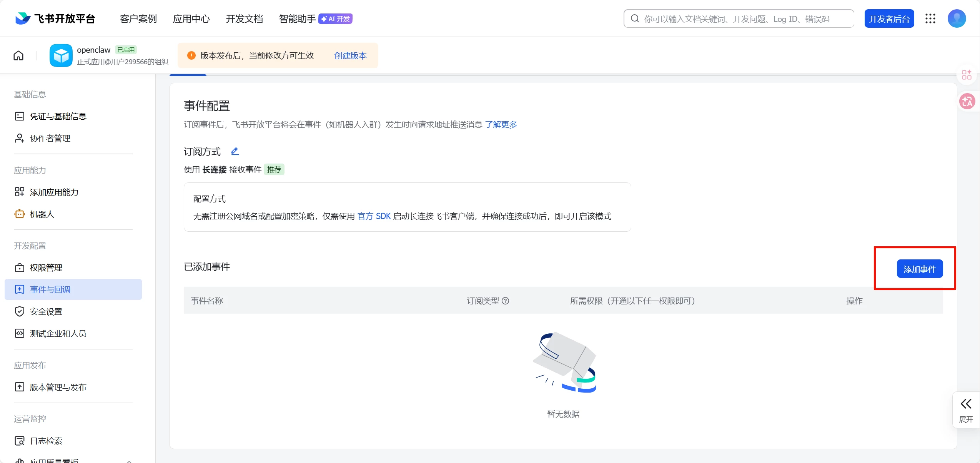The width and height of the screenshot is (980, 463).
Task: Open the 了解更多 link
Action: point(501,124)
